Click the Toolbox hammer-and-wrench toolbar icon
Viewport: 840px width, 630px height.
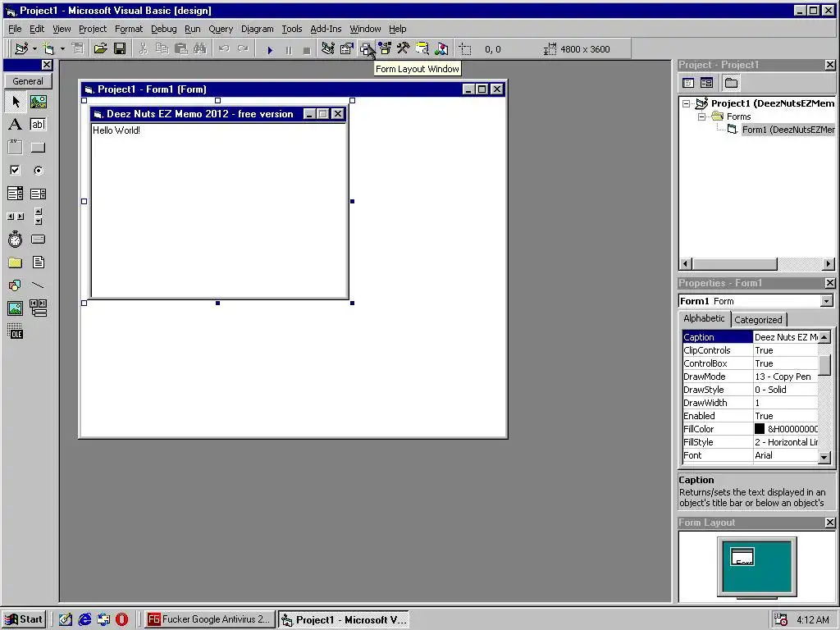(404, 48)
